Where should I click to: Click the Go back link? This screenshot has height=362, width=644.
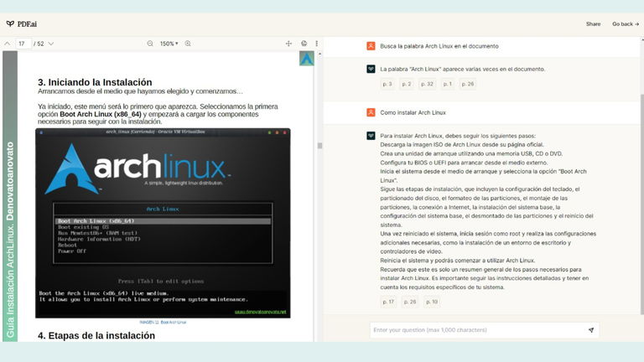626,24
